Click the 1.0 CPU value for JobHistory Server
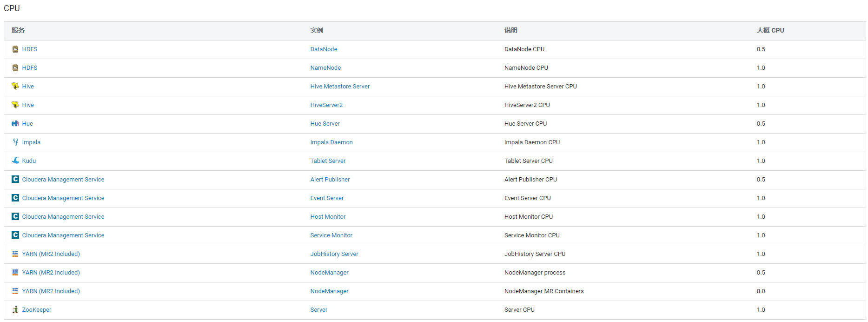Image resolution: width=868 pixels, height=322 pixels. 761,254
